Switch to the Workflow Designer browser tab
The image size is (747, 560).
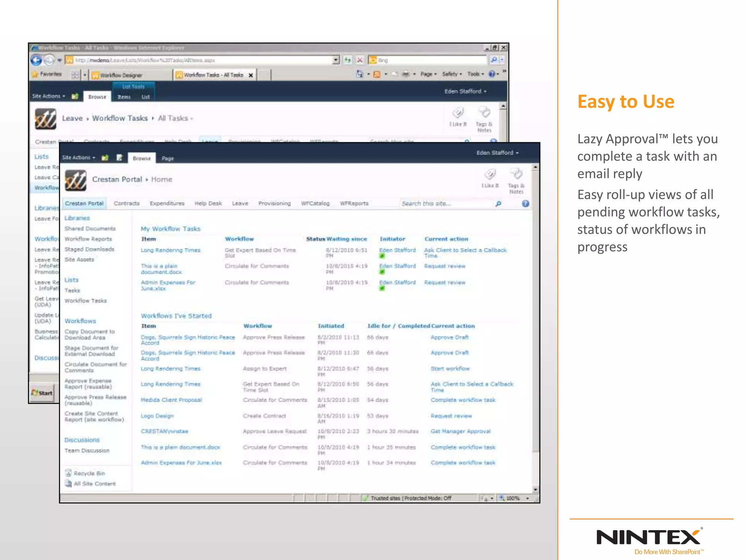[131, 75]
